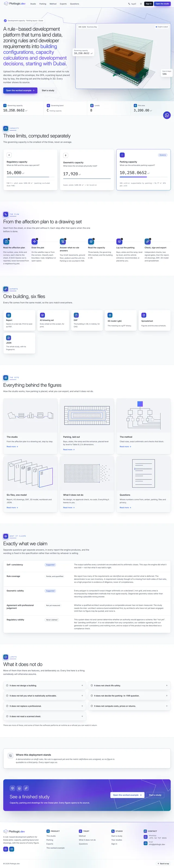The width and height of the screenshot is (174, 868).
Task: Click Read the affection plan step icon
Action: (6, 242)
